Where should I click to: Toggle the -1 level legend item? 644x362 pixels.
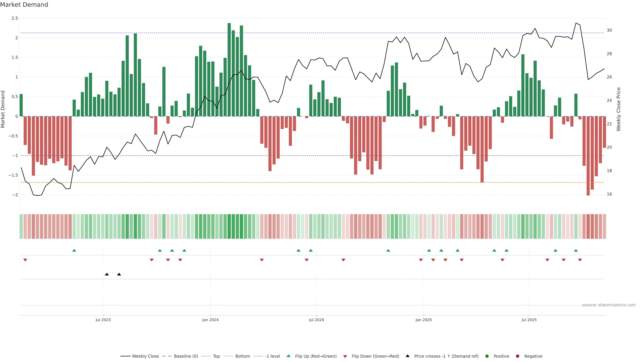coord(272,356)
